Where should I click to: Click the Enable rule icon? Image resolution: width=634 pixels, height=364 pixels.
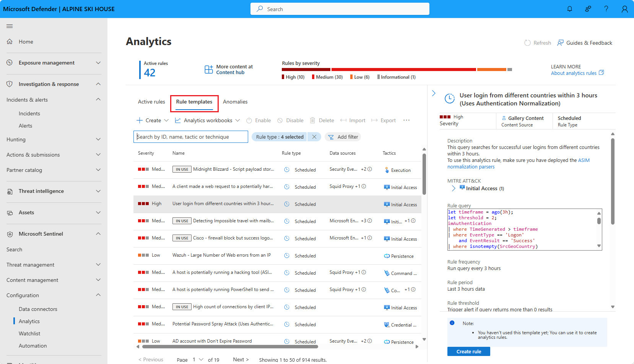pos(249,120)
